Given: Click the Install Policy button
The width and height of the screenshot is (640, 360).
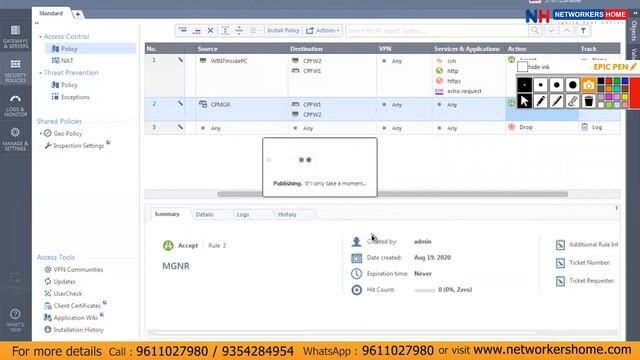Looking at the screenshot, I should pos(283,31).
